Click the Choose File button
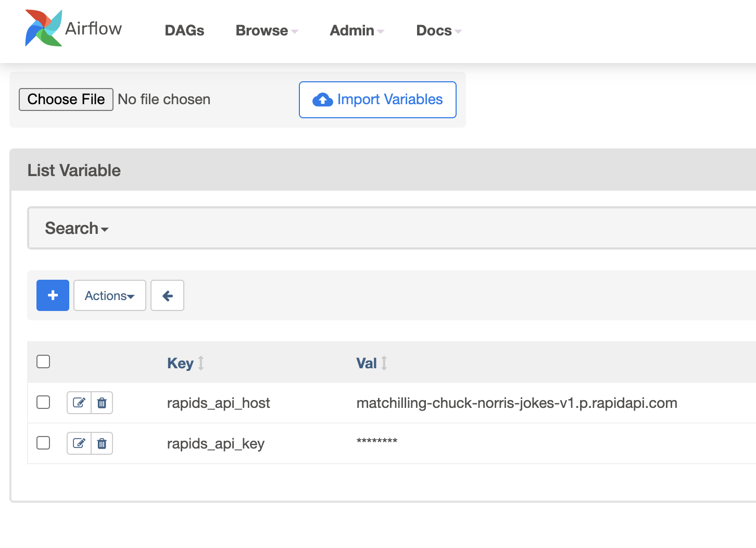The width and height of the screenshot is (756, 548). point(66,99)
